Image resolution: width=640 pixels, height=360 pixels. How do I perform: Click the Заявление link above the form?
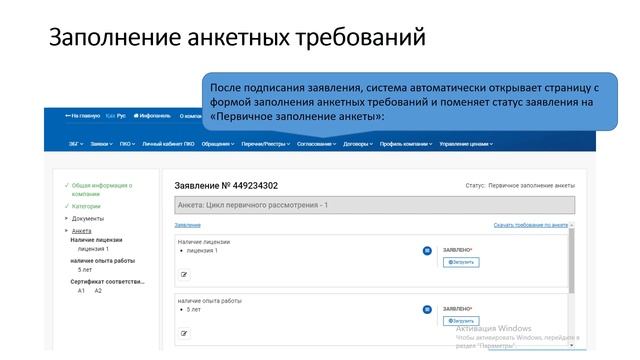point(187,225)
